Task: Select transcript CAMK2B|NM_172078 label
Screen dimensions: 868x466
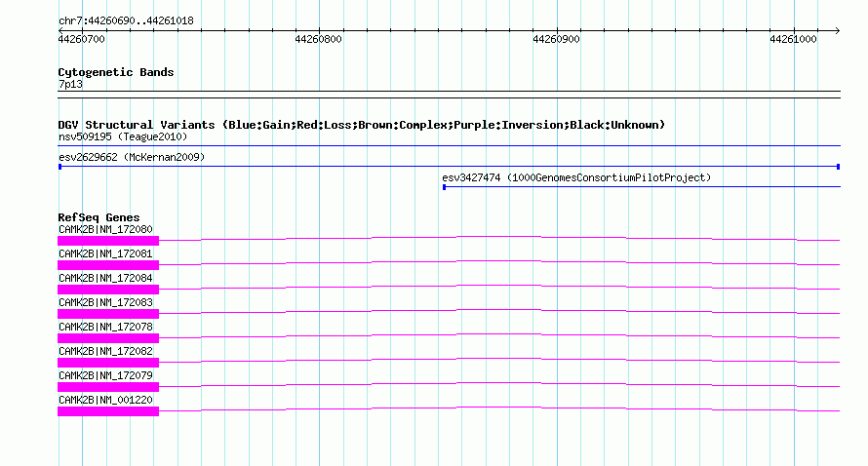Action: [x=105, y=327]
